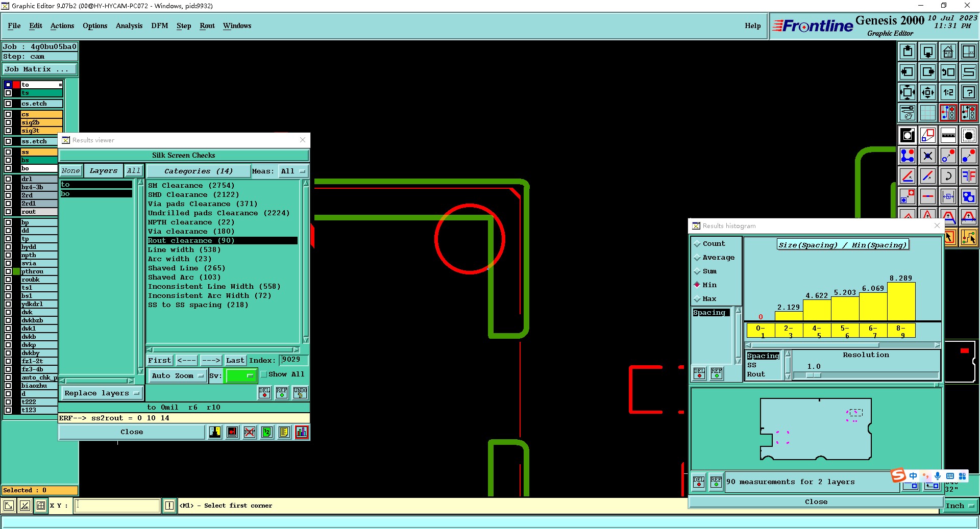Select layer 'bo' in Results viewer list

point(96,194)
